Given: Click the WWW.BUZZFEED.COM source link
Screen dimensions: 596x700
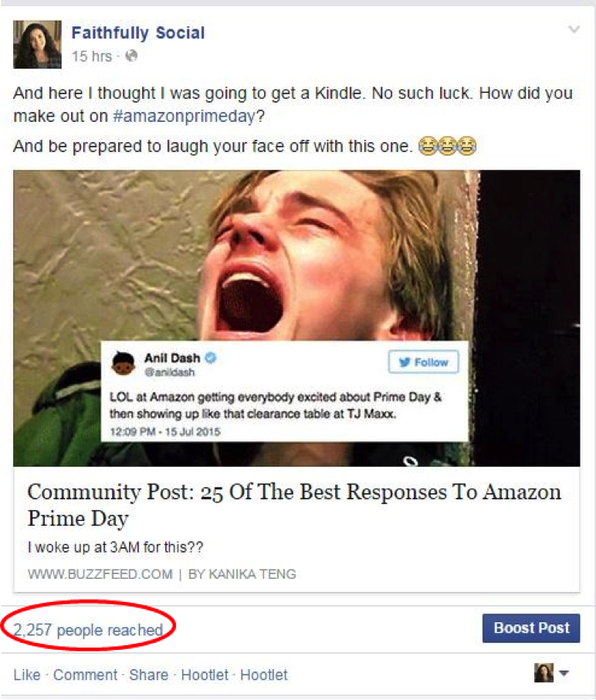Looking at the screenshot, I should [100, 574].
